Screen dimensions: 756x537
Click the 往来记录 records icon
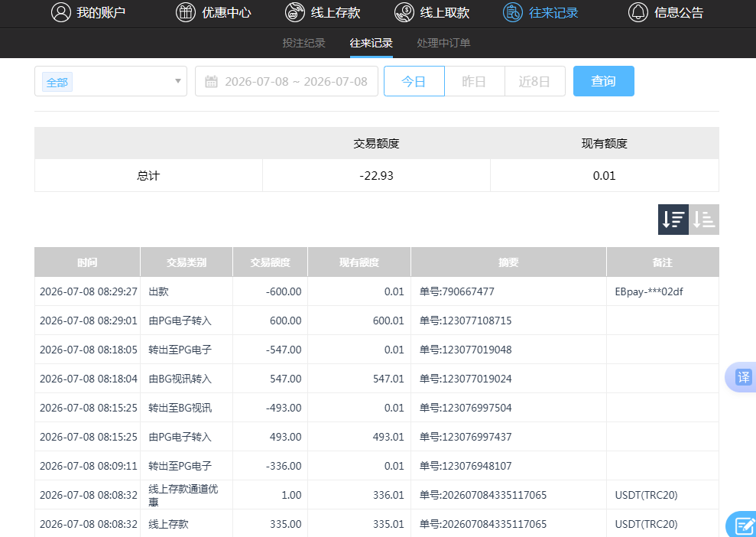(512, 12)
